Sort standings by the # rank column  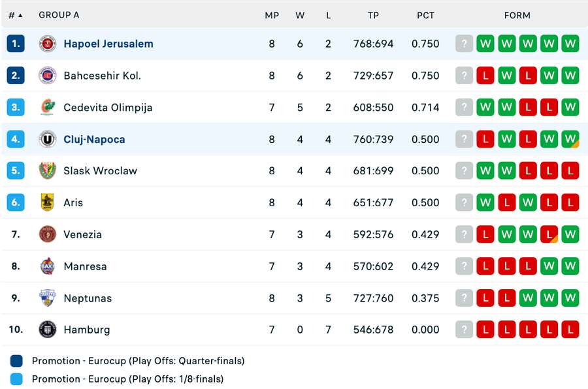pyautogui.click(x=15, y=15)
